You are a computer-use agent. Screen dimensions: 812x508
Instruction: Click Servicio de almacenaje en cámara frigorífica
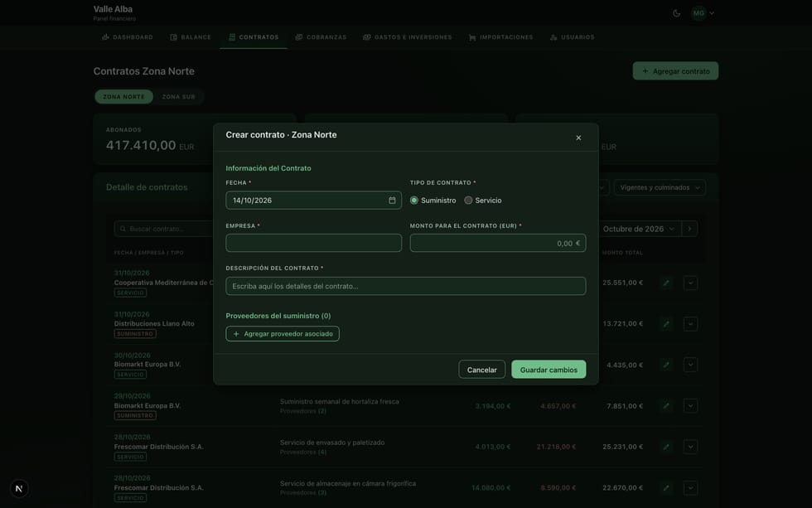[348, 483]
